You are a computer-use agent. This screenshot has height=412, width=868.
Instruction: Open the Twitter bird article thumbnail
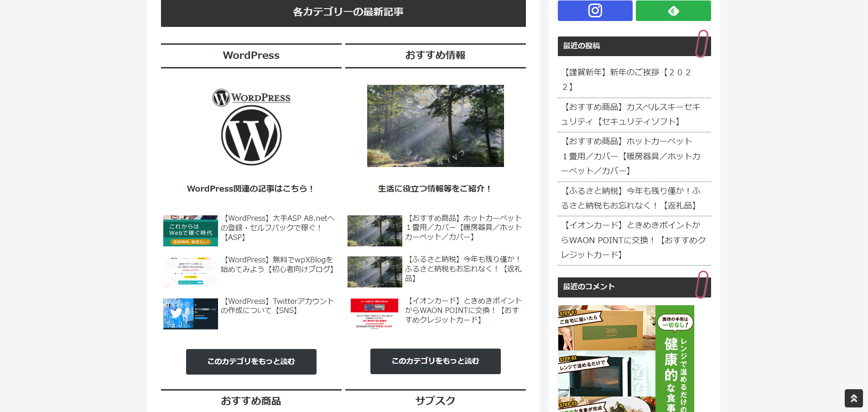tap(190, 313)
